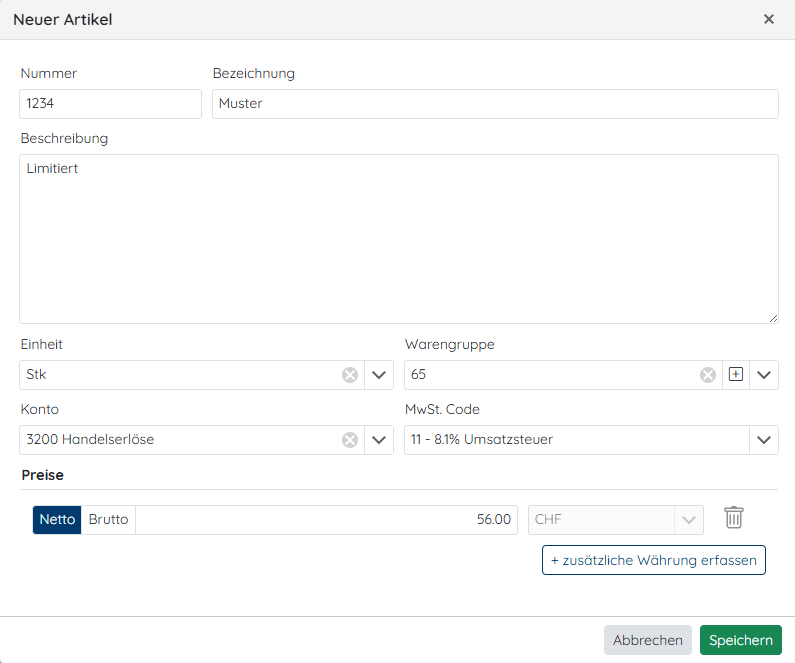Click inside the Beschreibung text area
This screenshot has height=663, width=795.
click(398, 238)
